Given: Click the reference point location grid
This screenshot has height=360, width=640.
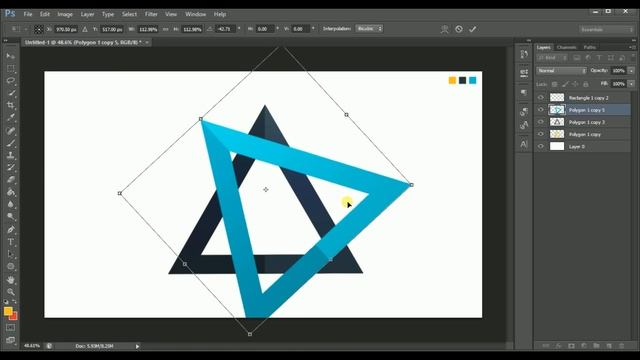Looking at the screenshot, I should tap(38, 29).
